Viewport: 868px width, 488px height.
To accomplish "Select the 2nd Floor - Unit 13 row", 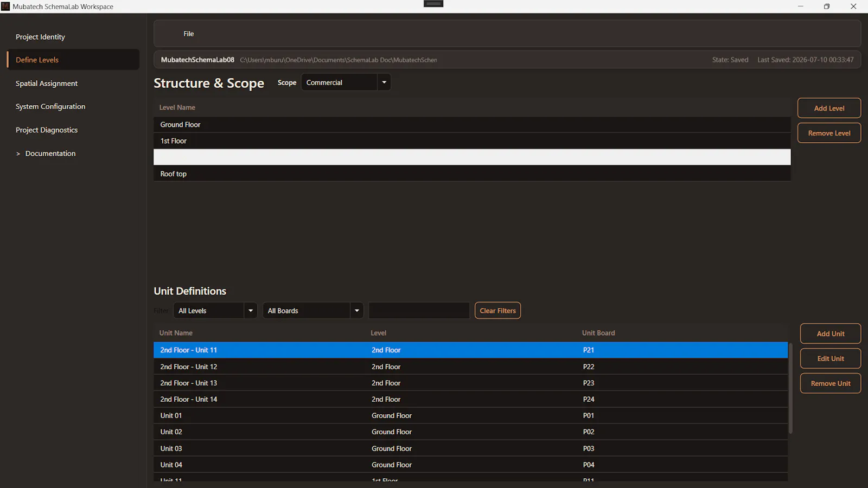I will [471, 383].
